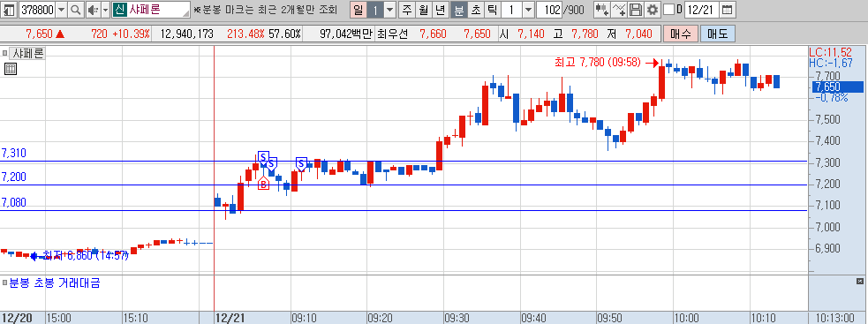Click the speaker sound alert icon
Viewport: 868px width, 324px height.
coord(93,10)
